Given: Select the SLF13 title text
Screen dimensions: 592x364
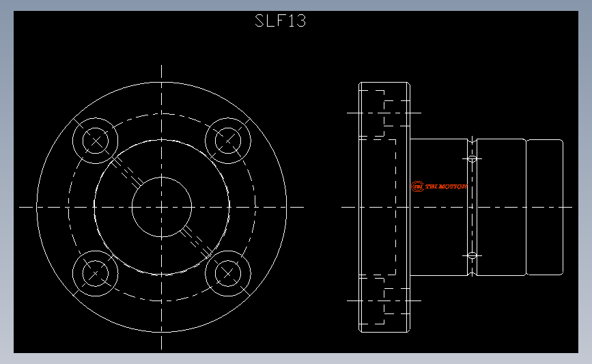Looking at the screenshot, I should click(280, 20).
